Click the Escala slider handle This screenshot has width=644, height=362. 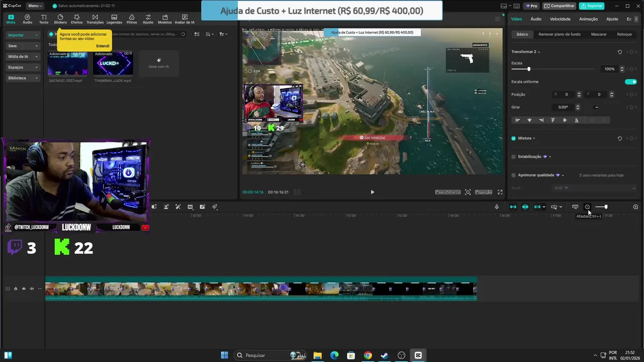point(529,69)
